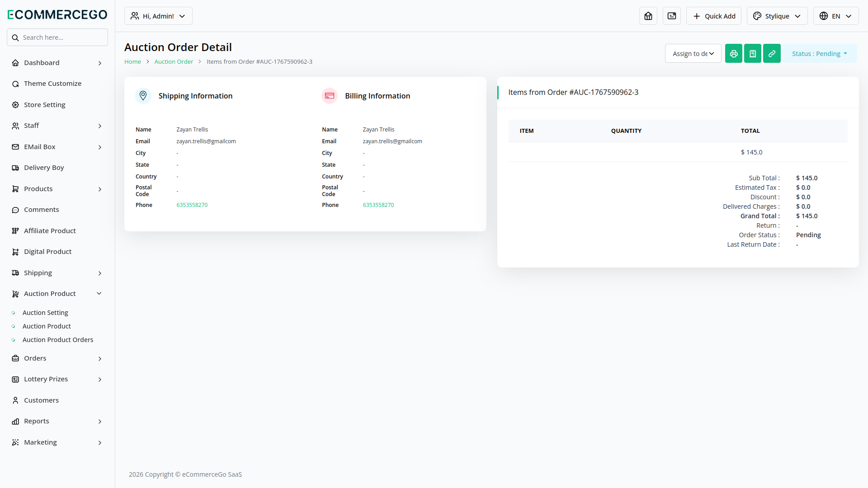This screenshot has height=488, width=868.
Task: Open the Status : Pending dropdown
Action: coord(820,53)
